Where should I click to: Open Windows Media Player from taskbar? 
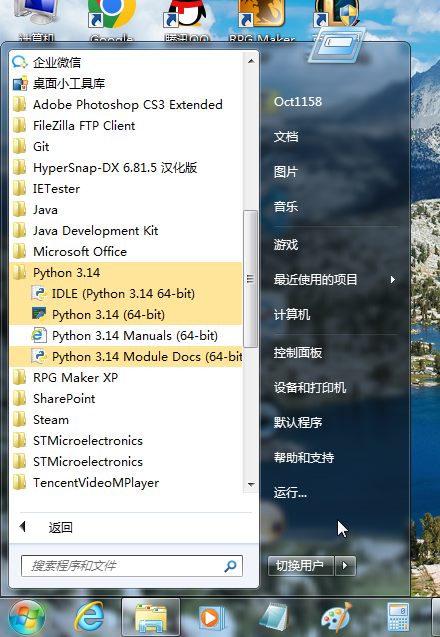(212, 618)
